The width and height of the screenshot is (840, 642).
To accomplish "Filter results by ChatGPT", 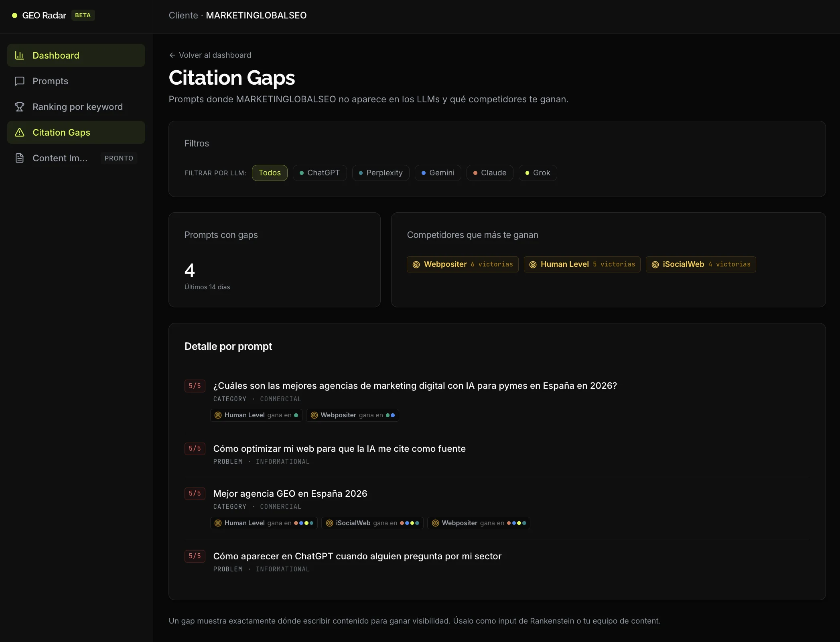I will (x=320, y=173).
